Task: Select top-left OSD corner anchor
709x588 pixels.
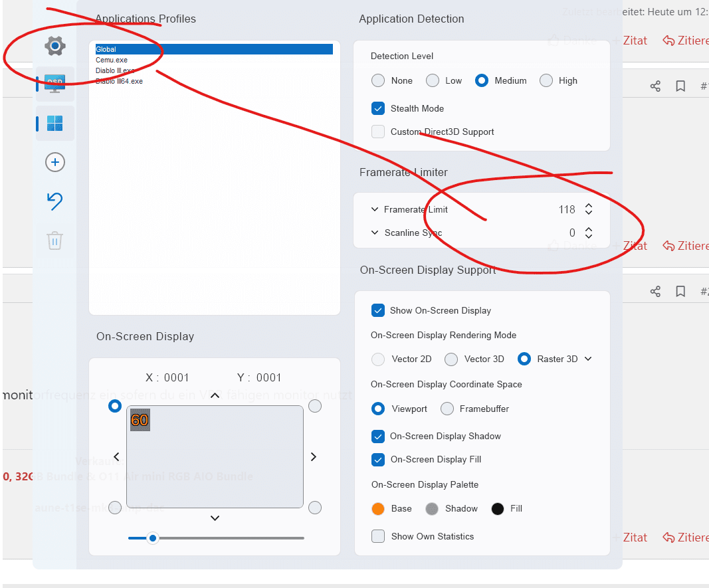Action: 115,406
